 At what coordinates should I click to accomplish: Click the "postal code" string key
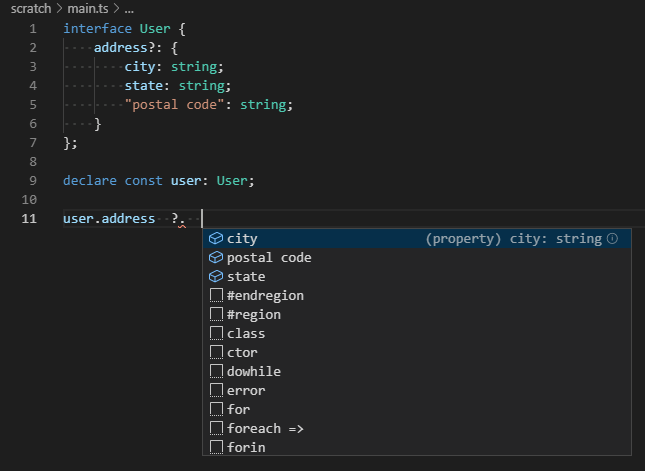coord(174,104)
